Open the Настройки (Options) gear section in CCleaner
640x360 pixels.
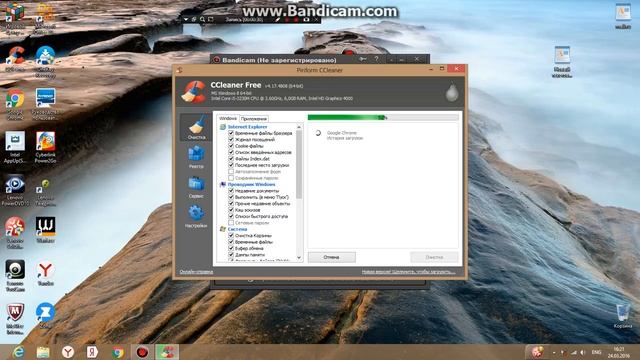(196, 216)
